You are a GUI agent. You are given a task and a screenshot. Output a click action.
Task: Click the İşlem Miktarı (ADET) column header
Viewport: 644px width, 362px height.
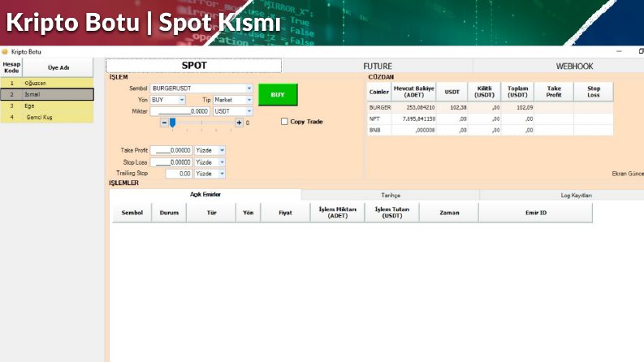338,213
